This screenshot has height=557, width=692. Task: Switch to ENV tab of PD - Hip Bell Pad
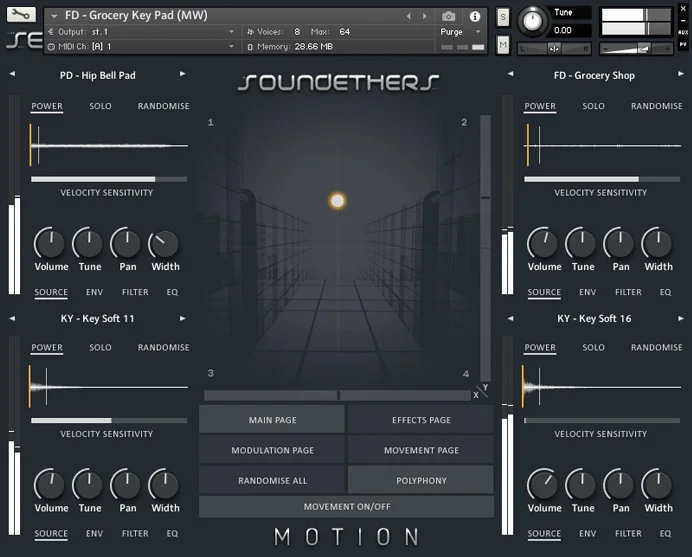click(94, 292)
